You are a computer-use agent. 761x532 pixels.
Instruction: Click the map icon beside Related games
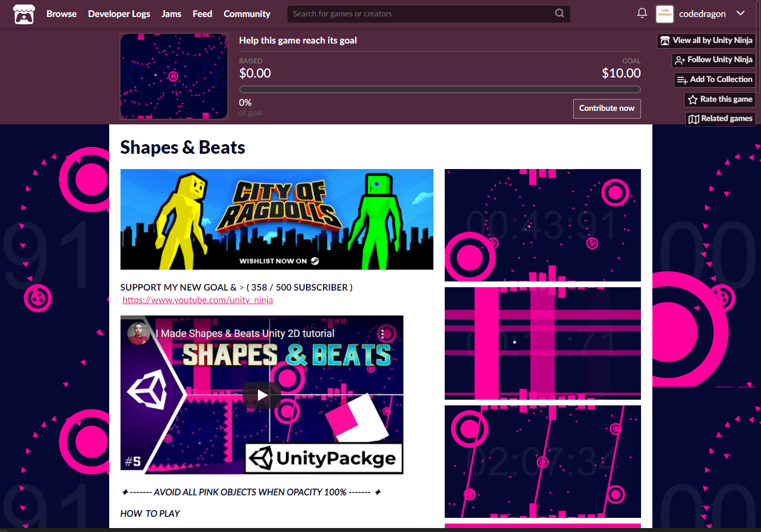[x=694, y=119]
